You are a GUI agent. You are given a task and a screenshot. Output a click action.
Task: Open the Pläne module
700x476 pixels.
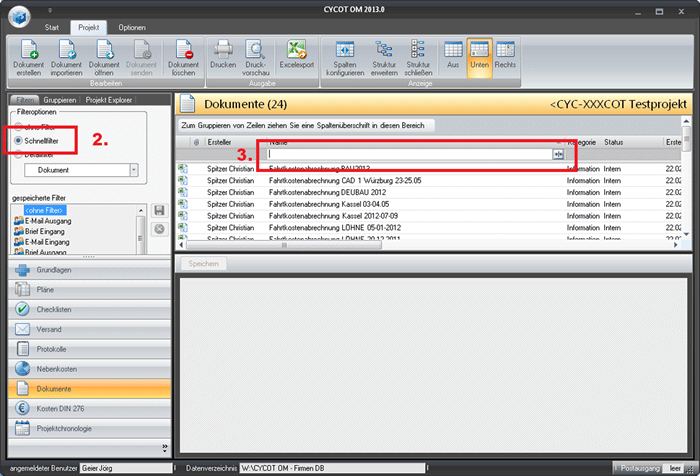click(89, 290)
